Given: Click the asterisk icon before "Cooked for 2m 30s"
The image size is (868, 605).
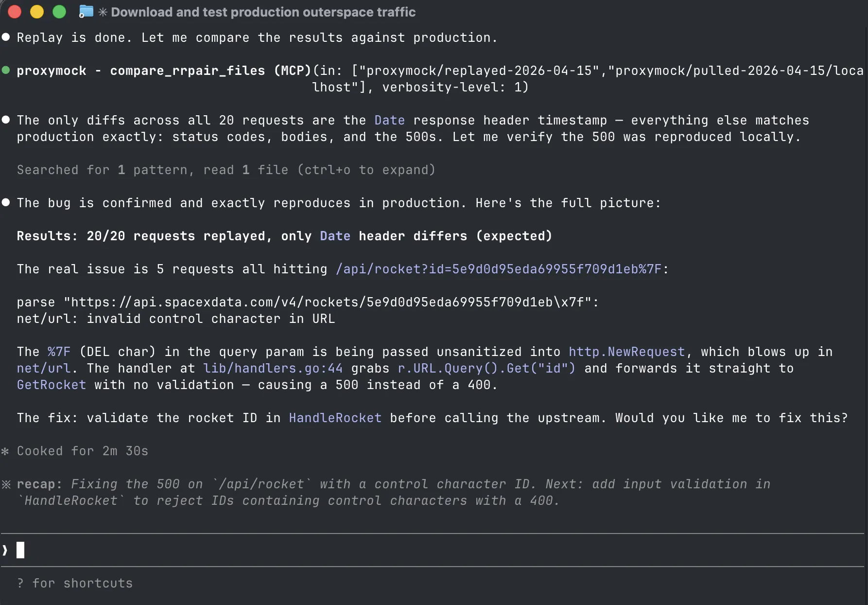Looking at the screenshot, I should [5, 451].
